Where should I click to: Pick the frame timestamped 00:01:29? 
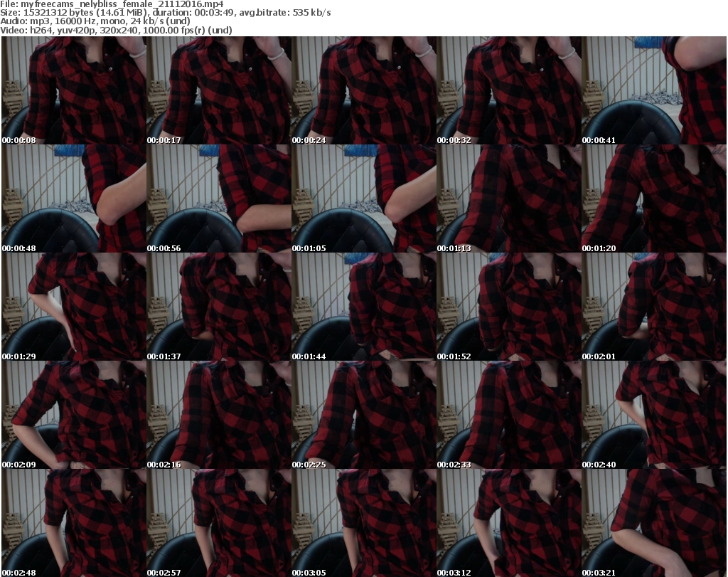[x=74, y=307]
